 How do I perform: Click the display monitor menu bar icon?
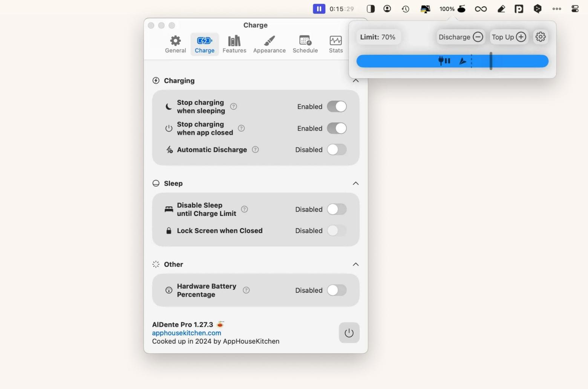(425, 9)
